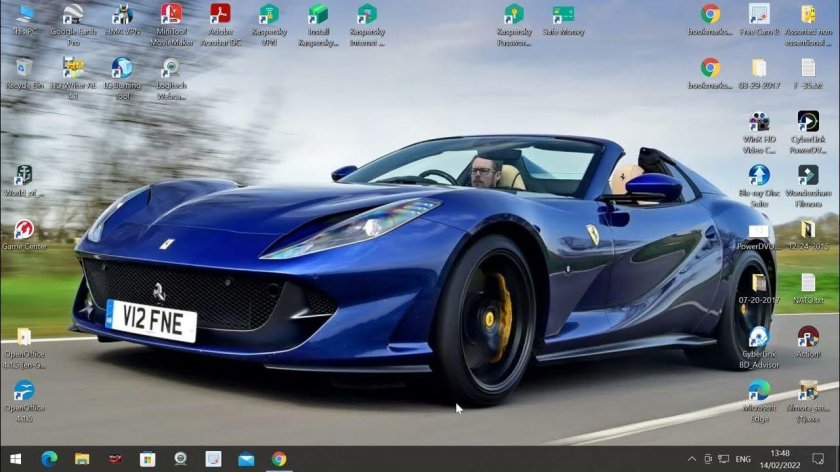Open Kaspersky Safe Money shortcut
The image size is (840, 472).
point(563,15)
